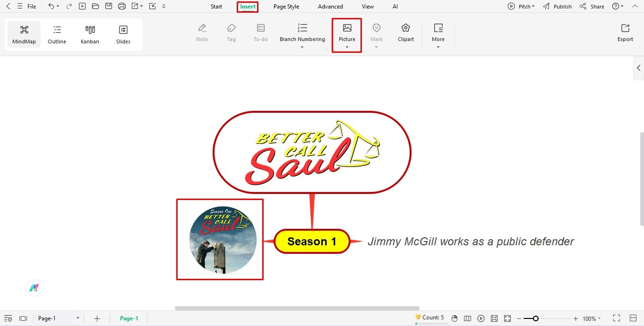Create a new document with the plus-box icon
Image resolution: width=644 pixels, height=326 pixels.
82,6
